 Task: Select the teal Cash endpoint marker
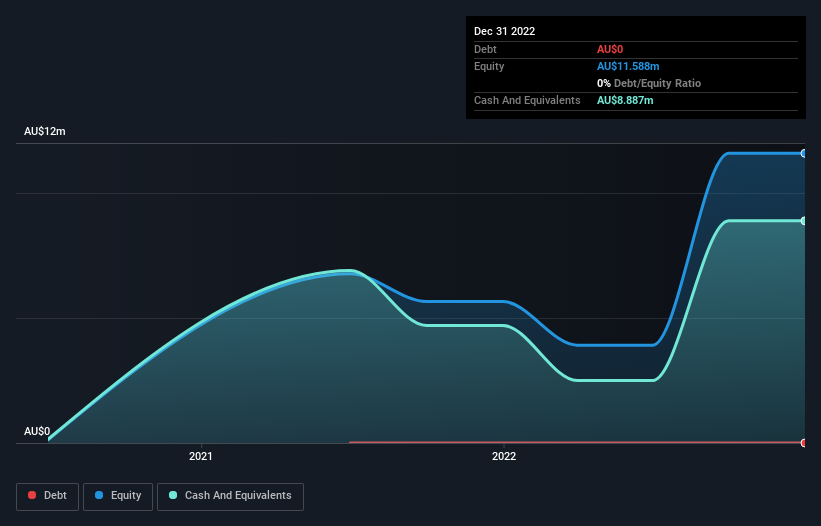click(804, 221)
